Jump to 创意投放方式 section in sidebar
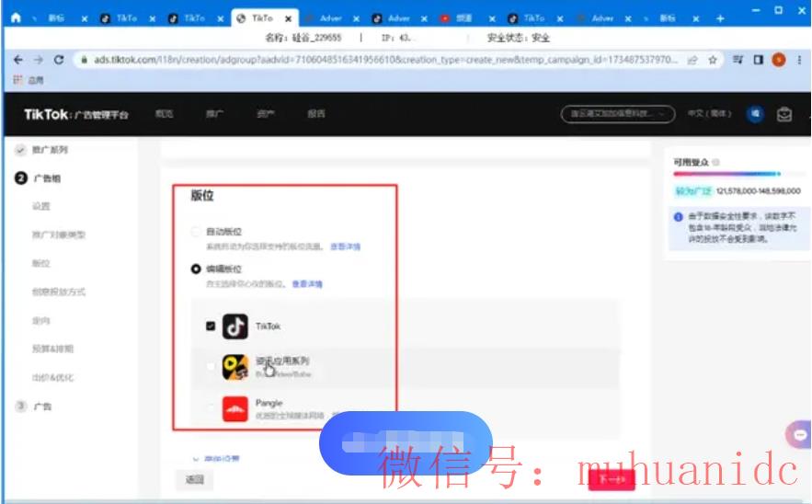812x504 pixels. (59, 292)
